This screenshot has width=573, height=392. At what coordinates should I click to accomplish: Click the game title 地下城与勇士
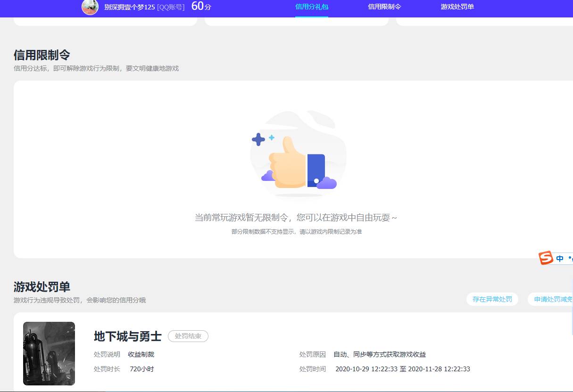click(127, 336)
